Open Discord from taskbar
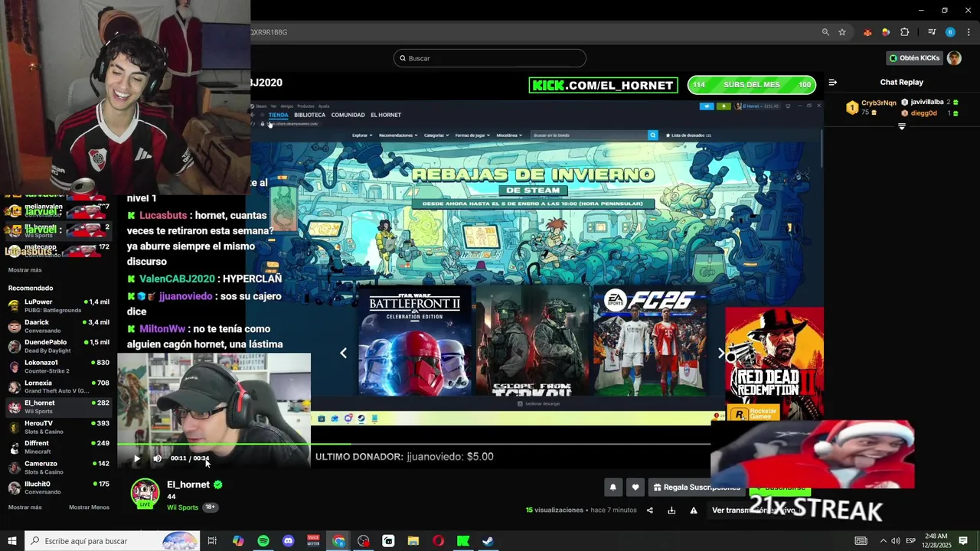This screenshot has width=980, height=551. coord(288,541)
